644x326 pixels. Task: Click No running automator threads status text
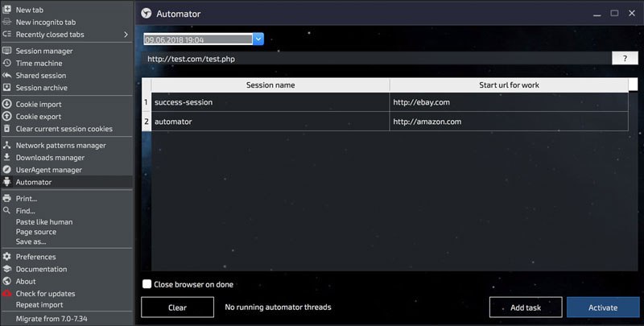point(278,307)
